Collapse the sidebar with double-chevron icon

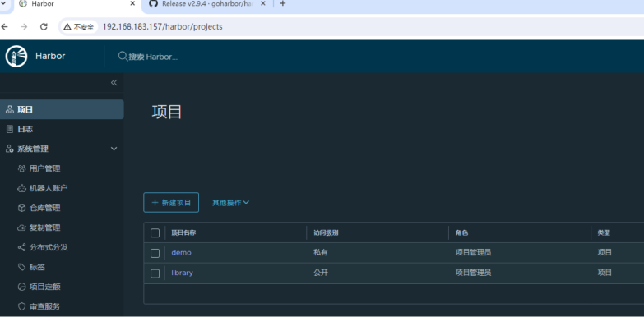(114, 82)
